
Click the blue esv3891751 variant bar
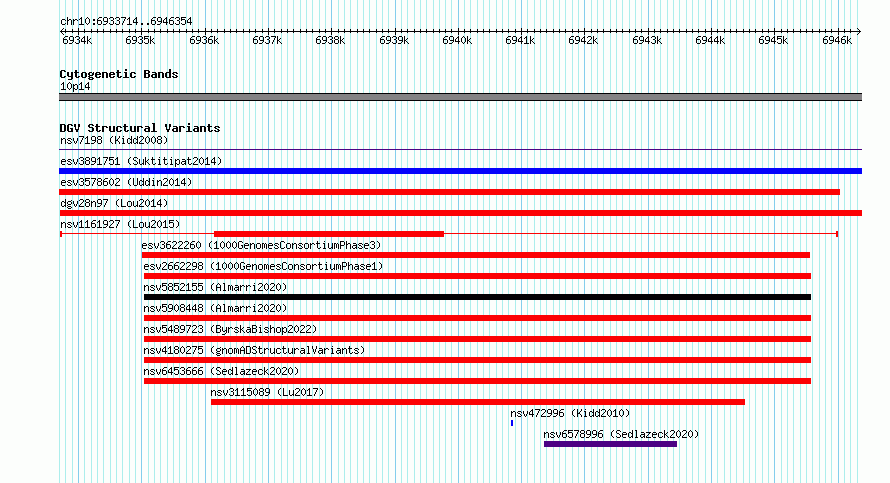pyautogui.click(x=460, y=171)
